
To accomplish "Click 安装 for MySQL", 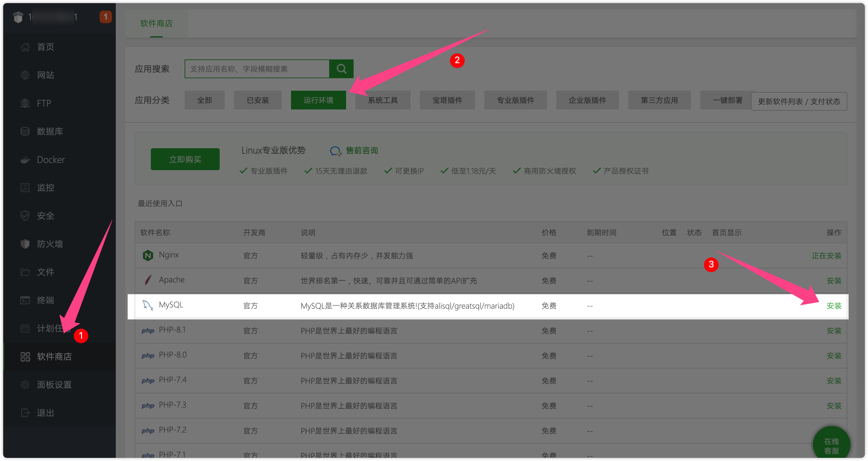I will (x=834, y=306).
